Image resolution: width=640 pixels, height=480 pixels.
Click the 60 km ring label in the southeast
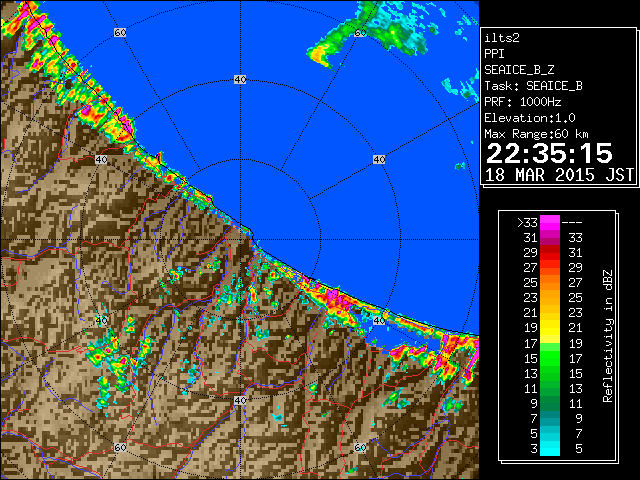(360, 447)
